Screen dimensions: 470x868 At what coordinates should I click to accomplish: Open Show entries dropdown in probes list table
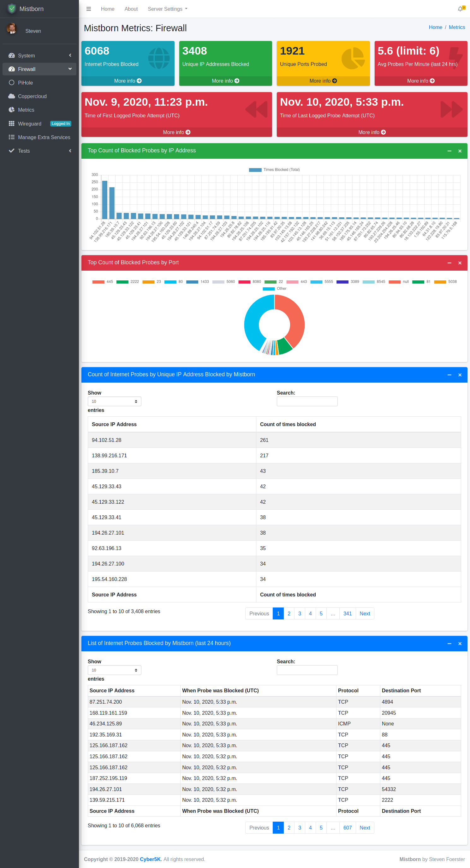(114, 670)
